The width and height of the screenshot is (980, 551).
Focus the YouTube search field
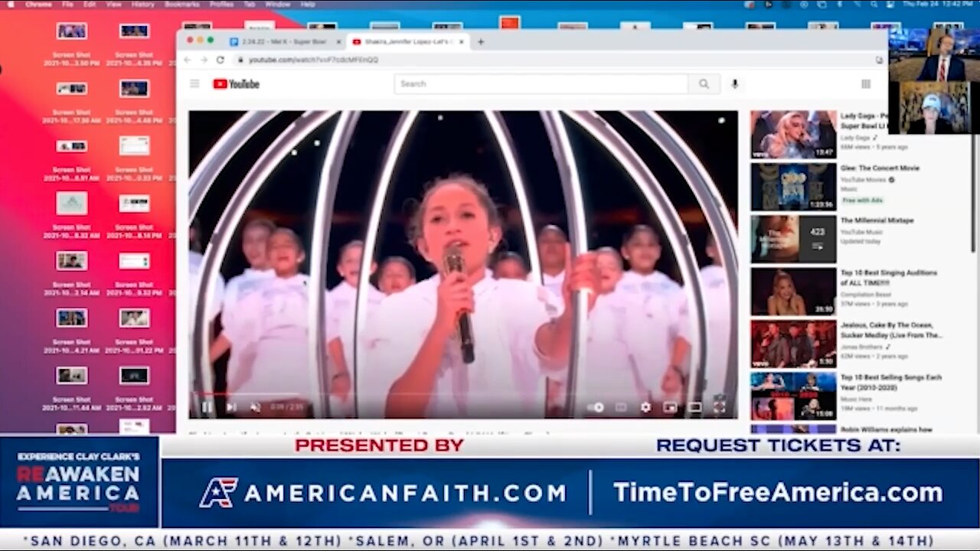(x=541, y=83)
